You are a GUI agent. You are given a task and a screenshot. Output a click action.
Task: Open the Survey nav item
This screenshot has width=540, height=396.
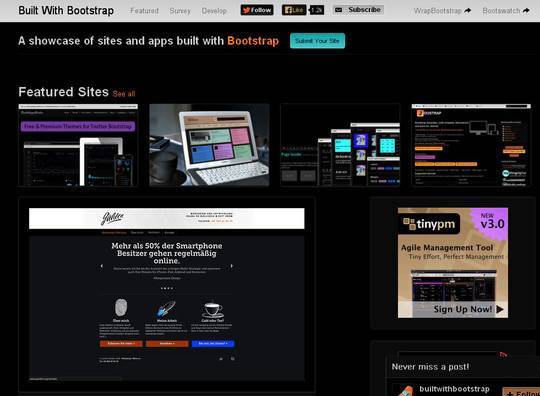pyautogui.click(x=180, y=11)
